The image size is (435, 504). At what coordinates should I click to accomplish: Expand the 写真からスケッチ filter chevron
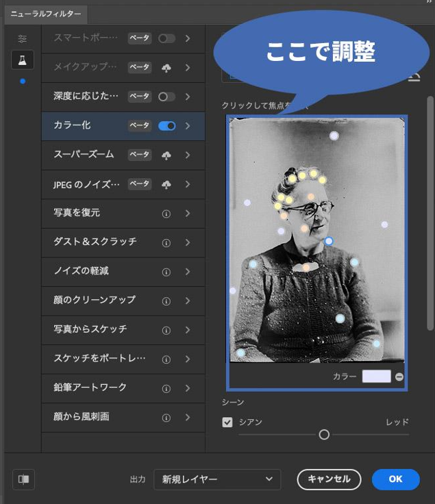188,330
